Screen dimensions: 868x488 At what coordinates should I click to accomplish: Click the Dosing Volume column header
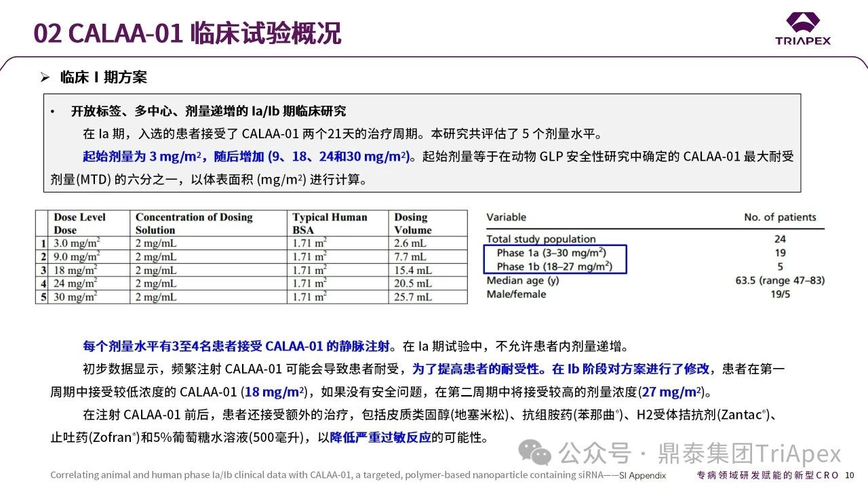coord(412,224)
